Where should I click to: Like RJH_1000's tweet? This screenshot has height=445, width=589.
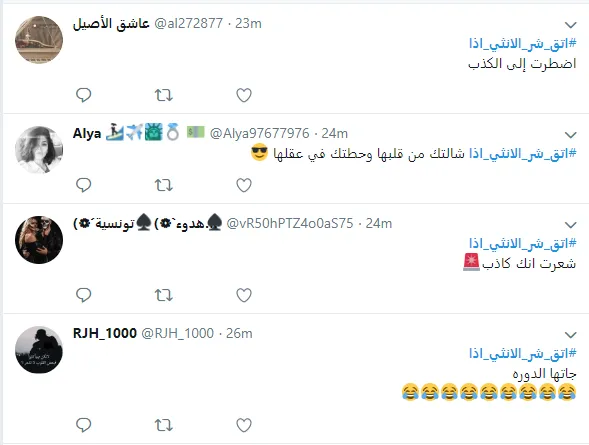pyautogui.click(x=244, y=425)
